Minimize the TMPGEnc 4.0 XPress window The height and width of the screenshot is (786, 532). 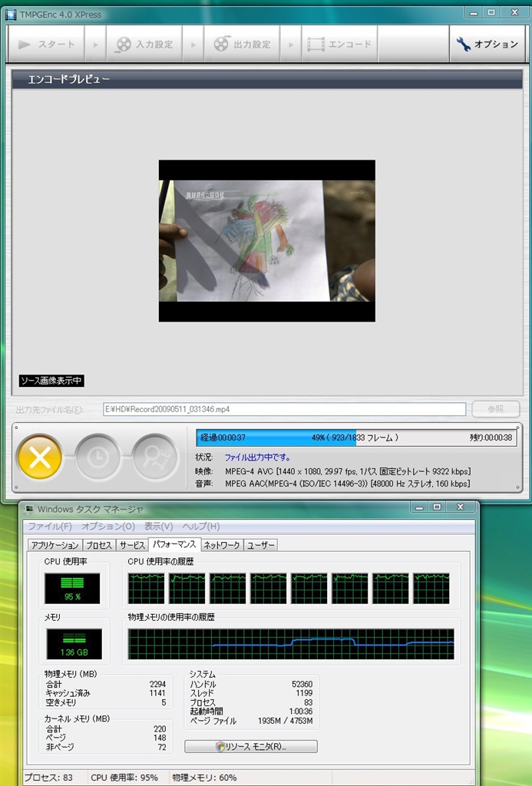[474, 13]
